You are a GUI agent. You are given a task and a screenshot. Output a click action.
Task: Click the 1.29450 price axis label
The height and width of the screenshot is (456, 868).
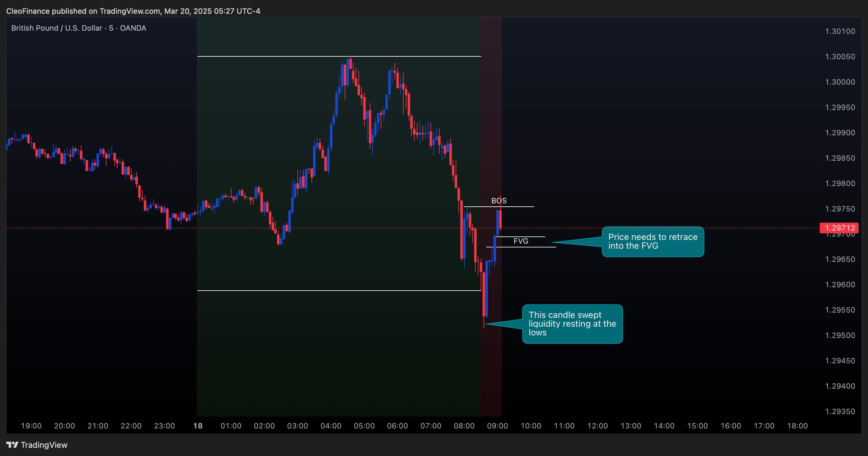pyautogui.click(x=840, y=361)
